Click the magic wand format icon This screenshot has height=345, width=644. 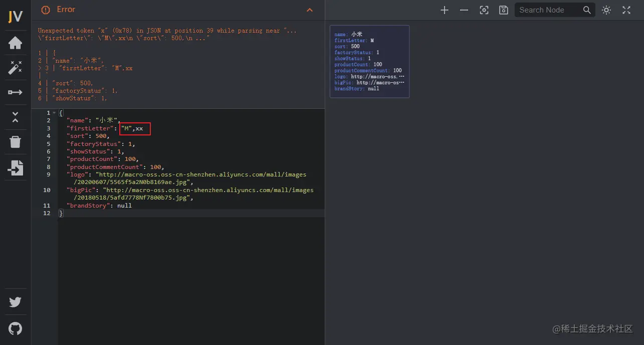click(x=15, y=67)
